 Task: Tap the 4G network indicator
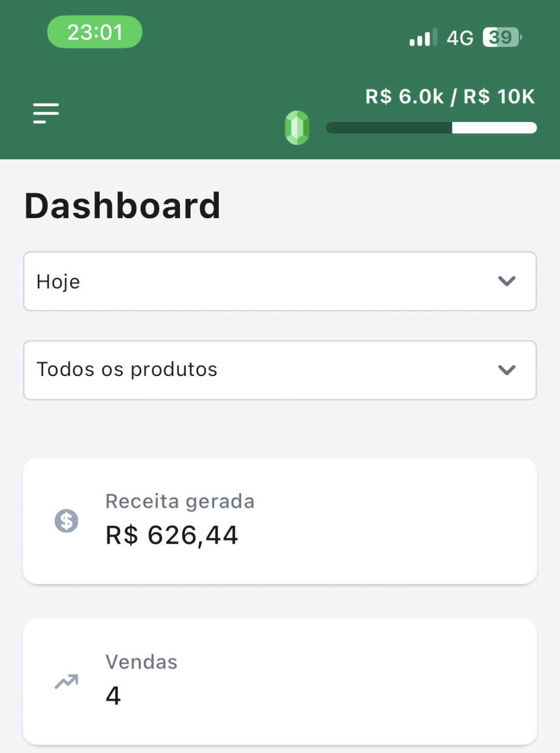(x=460, y=38)
